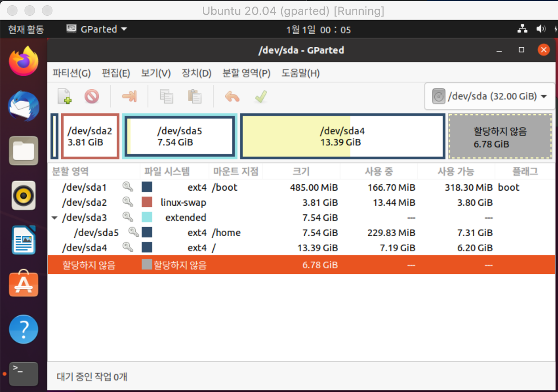558x392 pixels.
Task: Click the network status icon in top bar
Action: tap(522, 29)
